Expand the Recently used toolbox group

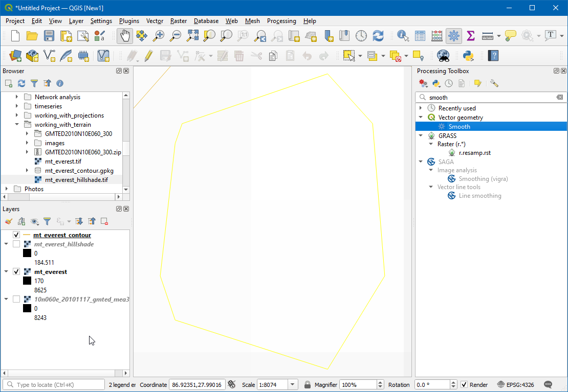(421, 108)
